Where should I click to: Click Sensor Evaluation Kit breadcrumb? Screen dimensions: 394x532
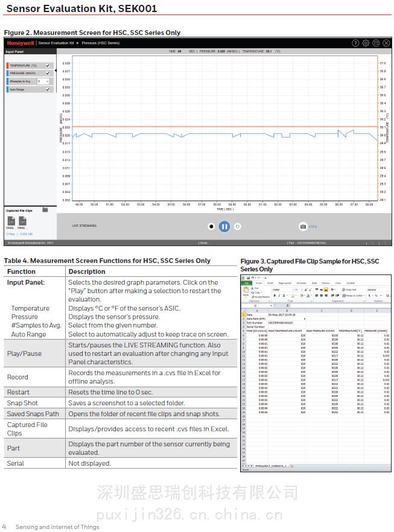[x=56, y=43]
